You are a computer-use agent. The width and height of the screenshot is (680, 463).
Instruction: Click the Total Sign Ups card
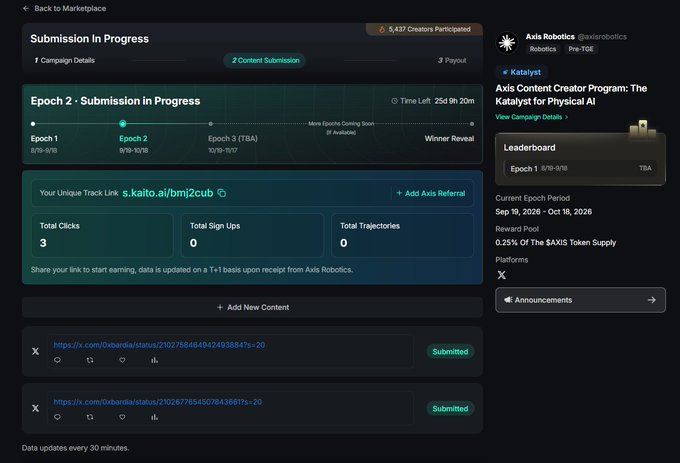[x=252, y=235]
